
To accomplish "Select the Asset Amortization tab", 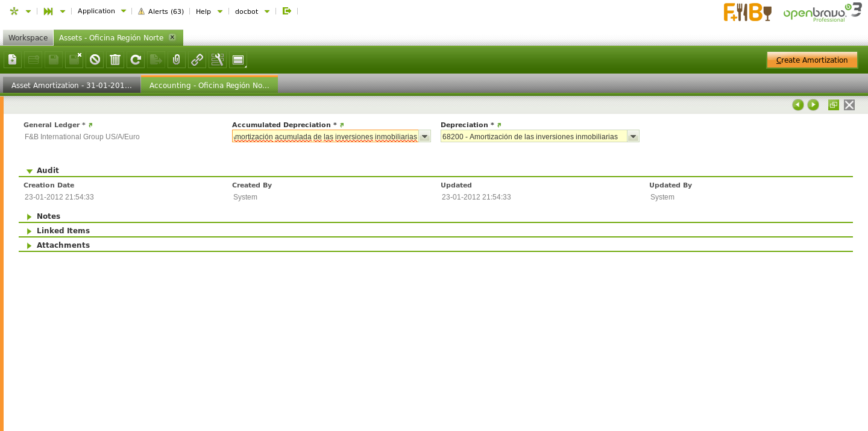I will tap(71, 86).
